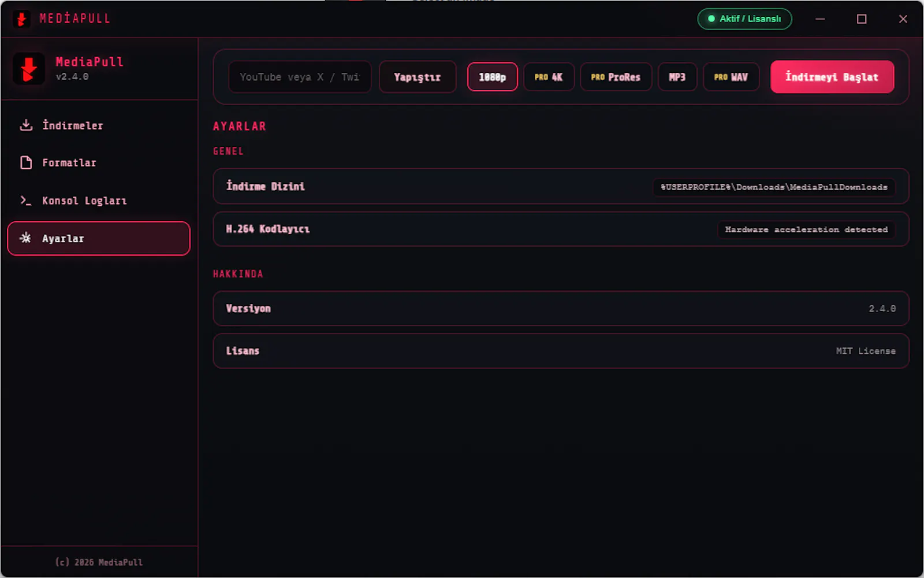924x578 pixels.
Task: Click the (c) 2026 MediaPull footer text
Action: (x=99, y=562)
